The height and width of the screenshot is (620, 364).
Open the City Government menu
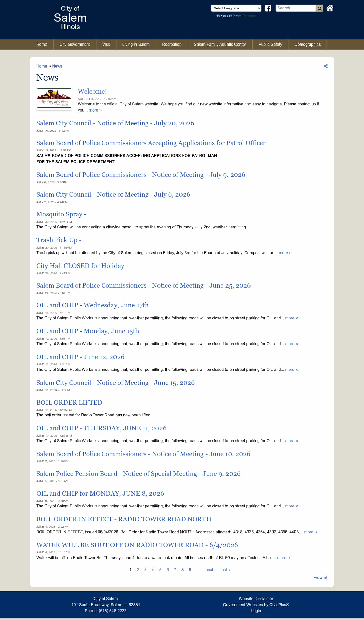tap(75, 44)
